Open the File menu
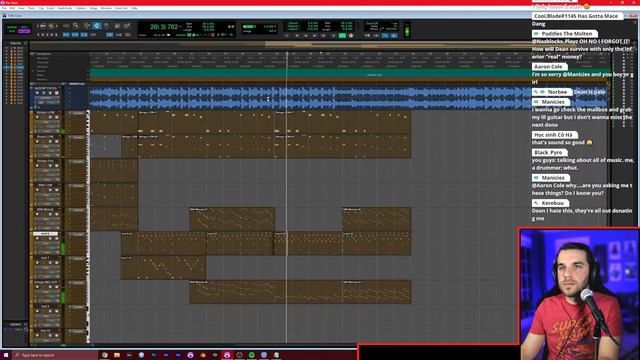640x360 pixels. [4, 8]
